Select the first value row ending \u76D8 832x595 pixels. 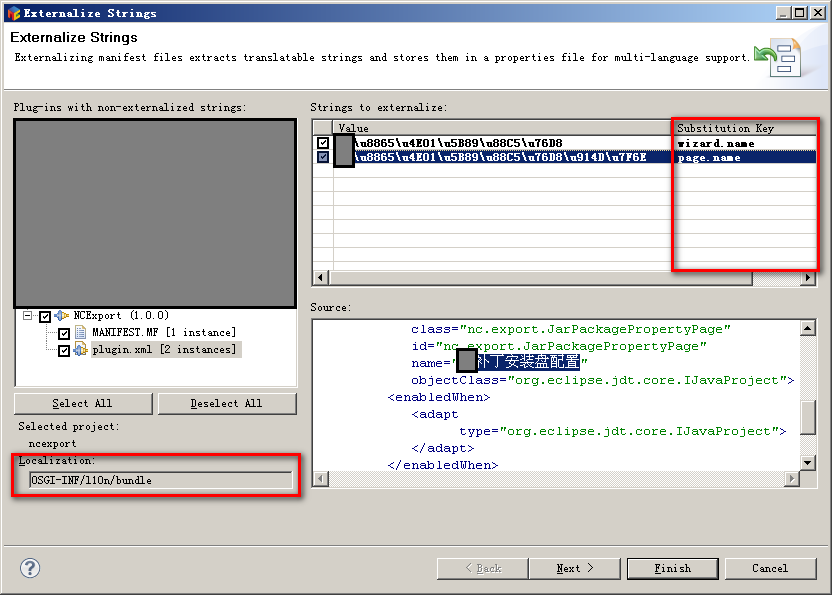click(458, 143)
